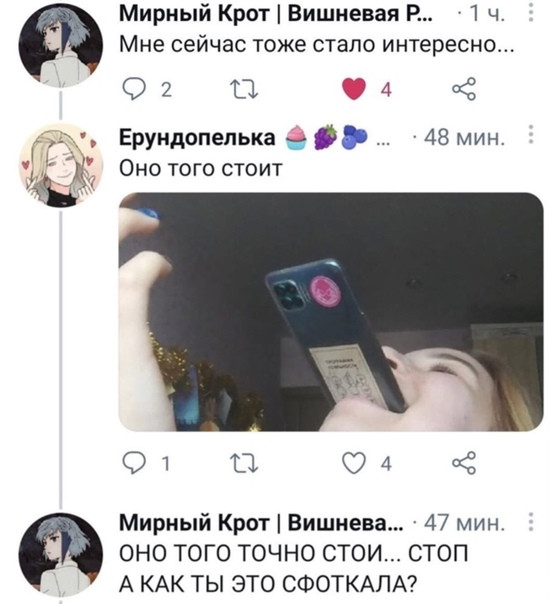Open more options for Ерундопелька's tweet

pos(531,135)
